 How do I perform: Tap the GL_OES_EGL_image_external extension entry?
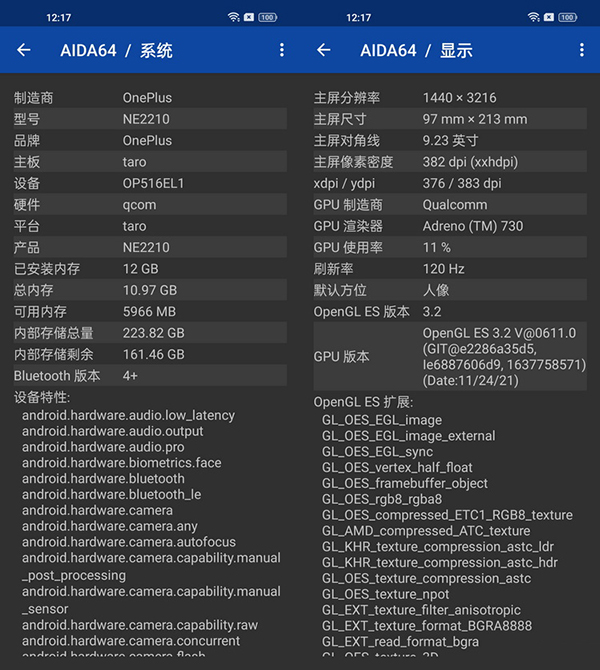coord(408,436)
